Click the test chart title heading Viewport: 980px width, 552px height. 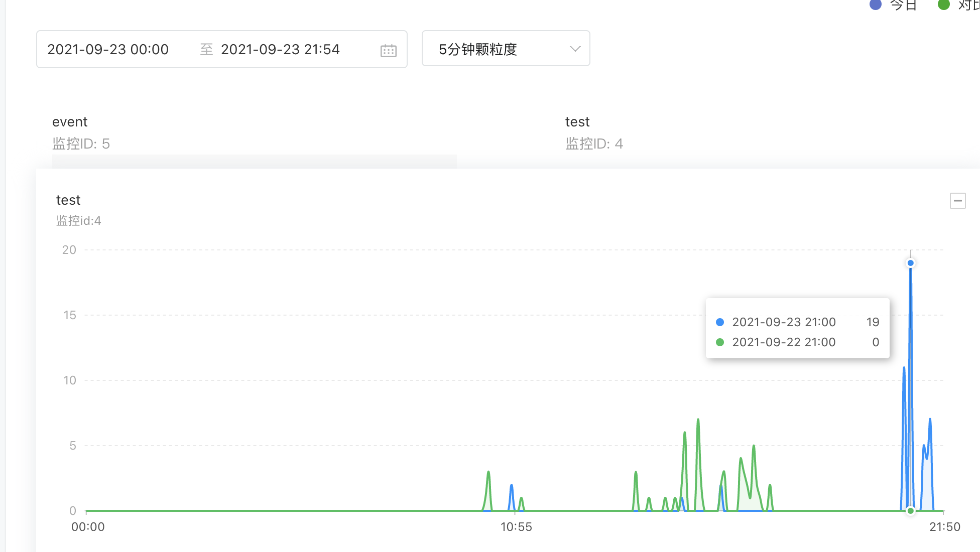tap(68, 200)
